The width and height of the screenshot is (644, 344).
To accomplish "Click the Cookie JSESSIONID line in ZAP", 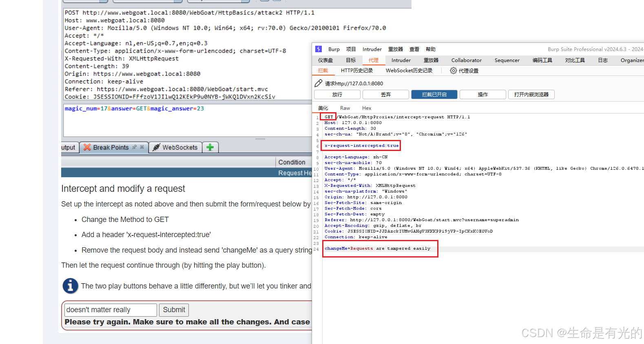I will click(170, 97).
